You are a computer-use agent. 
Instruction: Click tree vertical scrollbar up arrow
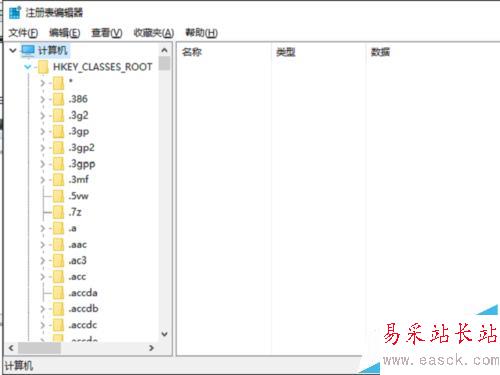[164, 50]
